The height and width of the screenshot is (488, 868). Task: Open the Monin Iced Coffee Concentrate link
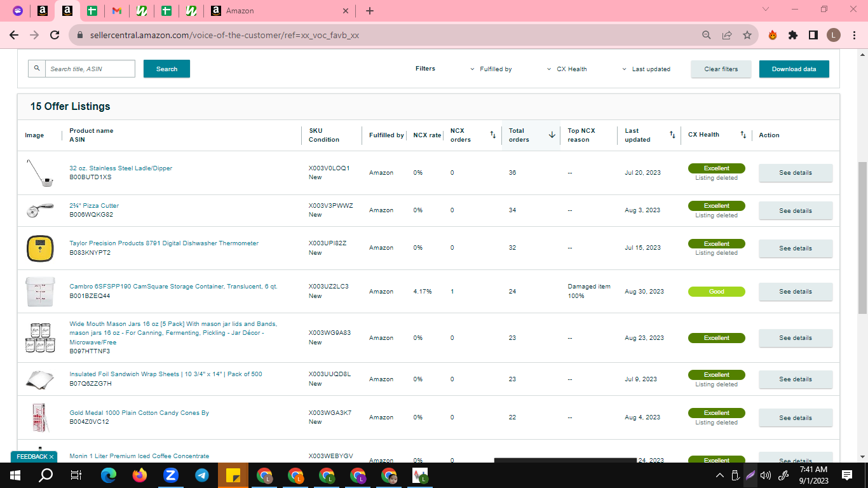[139, 456]
